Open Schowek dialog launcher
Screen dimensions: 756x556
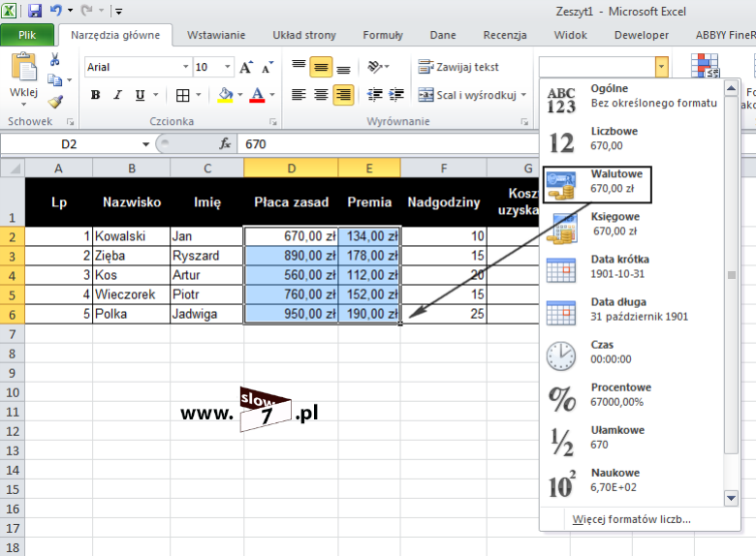[71, 122]
